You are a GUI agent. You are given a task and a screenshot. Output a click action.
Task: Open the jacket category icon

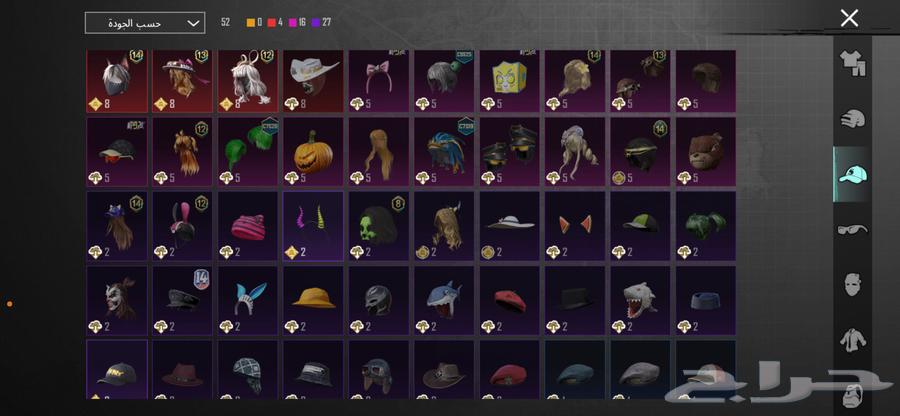852,340
